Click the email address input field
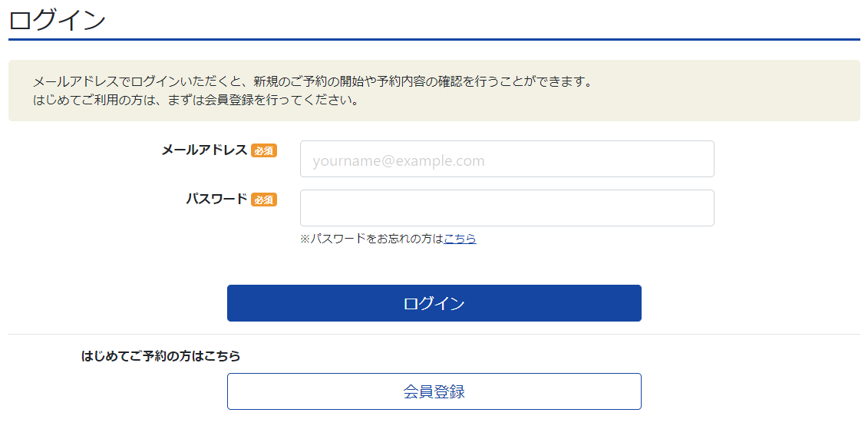 [x=507, y=160]
